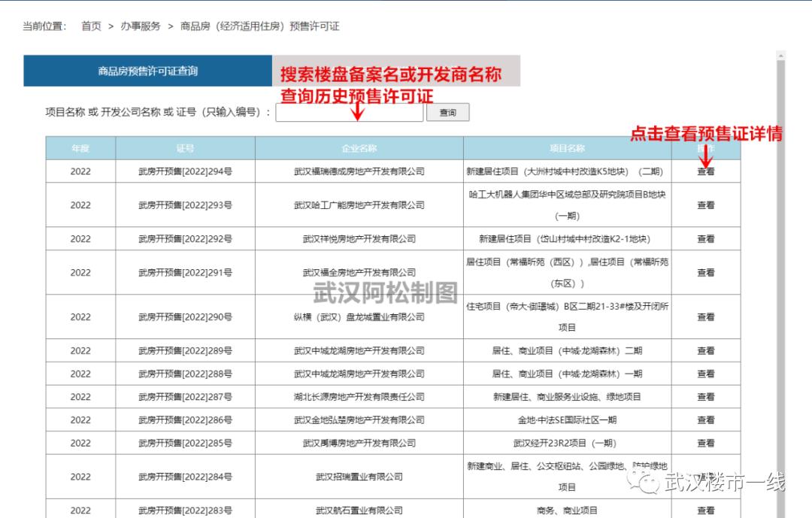The width and height of the screenshot is (812, 518).
Task: Open the 首页 breadcrumb link
Action: point(90,26)
